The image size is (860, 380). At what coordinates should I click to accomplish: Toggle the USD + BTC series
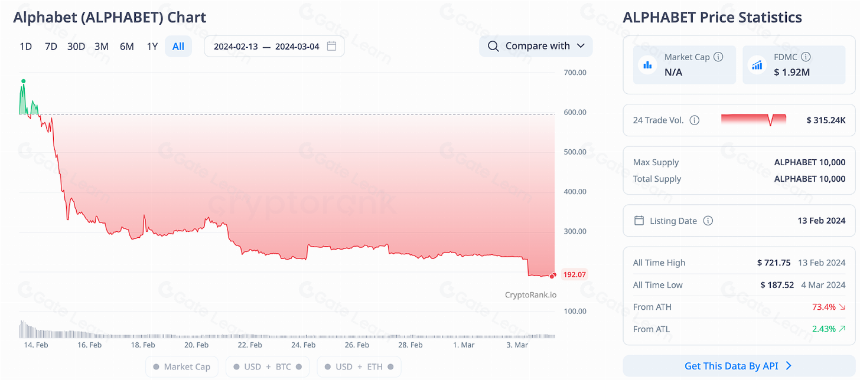(x=268, y=366)
